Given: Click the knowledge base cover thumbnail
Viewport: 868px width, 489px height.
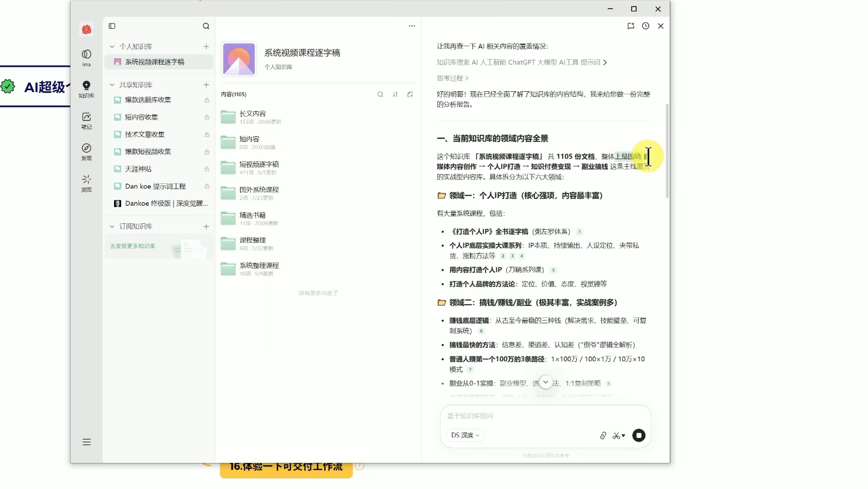Looking at the screenshot, I should [x=239, y=59].
